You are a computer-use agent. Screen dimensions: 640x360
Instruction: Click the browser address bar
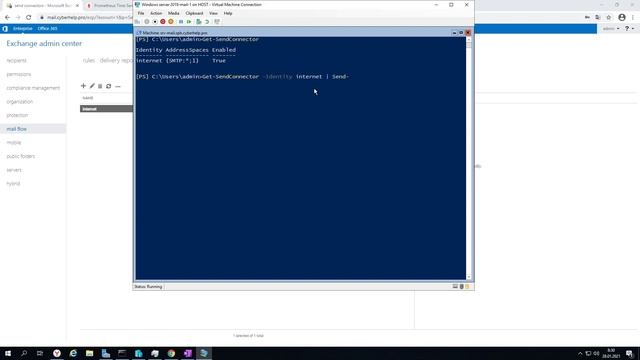click(x=86, y=18)
